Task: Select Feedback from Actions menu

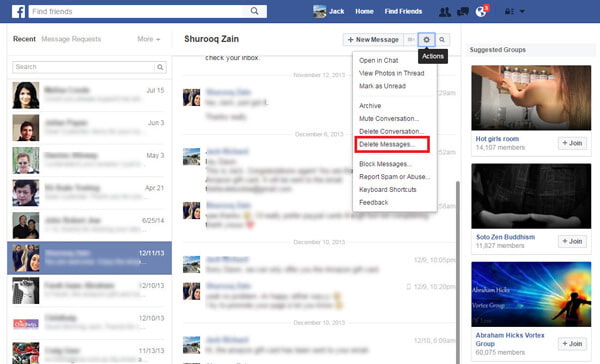Action: point(373,202)
